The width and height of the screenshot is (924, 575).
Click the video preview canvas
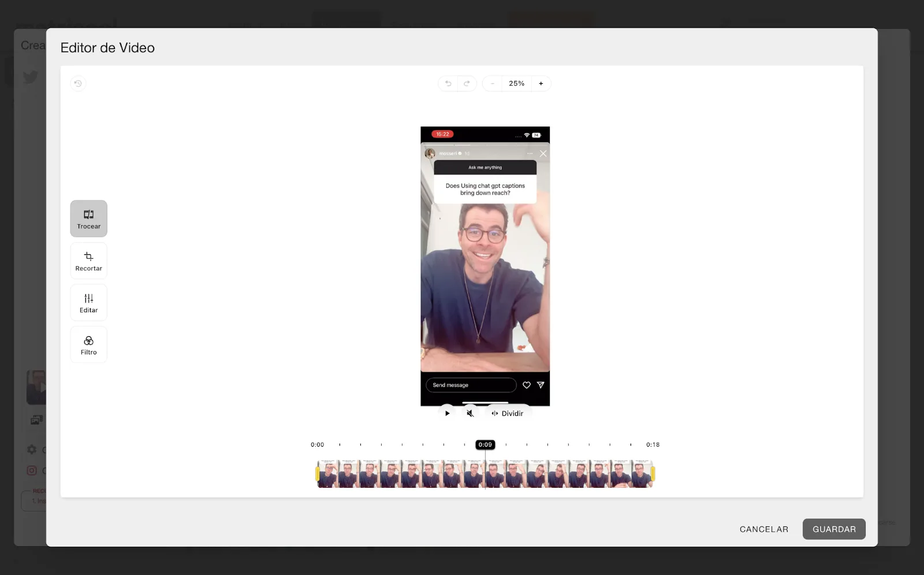tap(485, 266)
